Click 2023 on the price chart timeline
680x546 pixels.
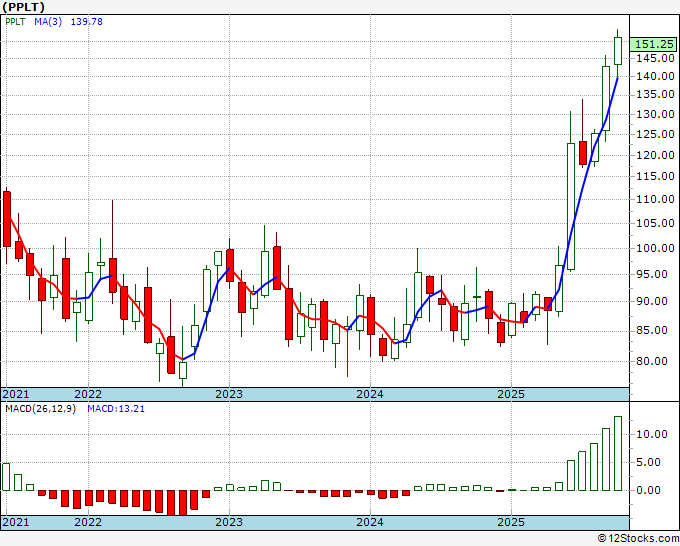[x=229, y=394]
